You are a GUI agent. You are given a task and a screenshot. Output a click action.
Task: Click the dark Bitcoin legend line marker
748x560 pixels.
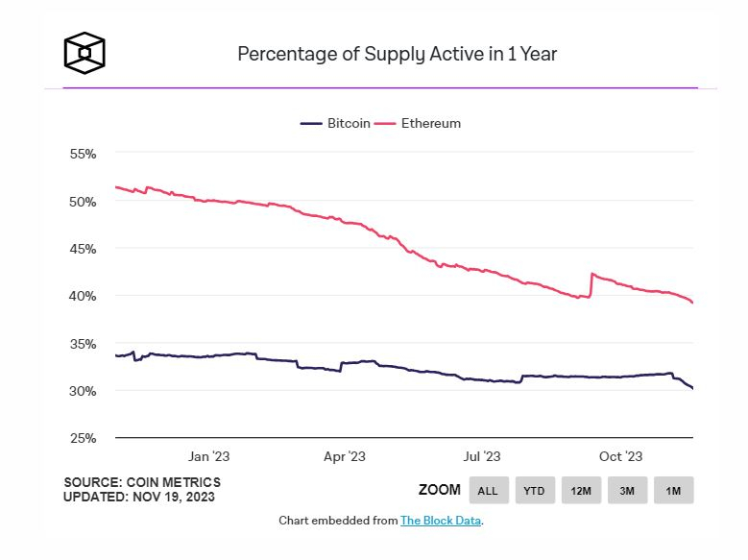click(x=311, y=124)
